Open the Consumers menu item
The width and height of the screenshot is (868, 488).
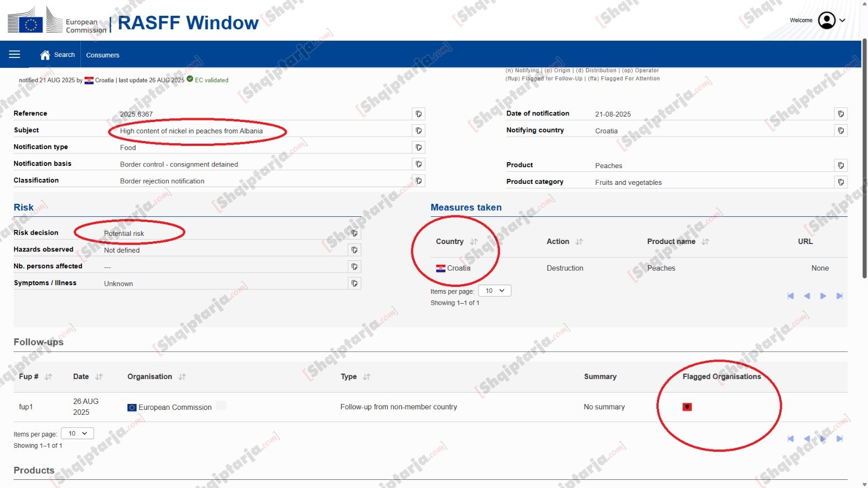tap(103, 55)
